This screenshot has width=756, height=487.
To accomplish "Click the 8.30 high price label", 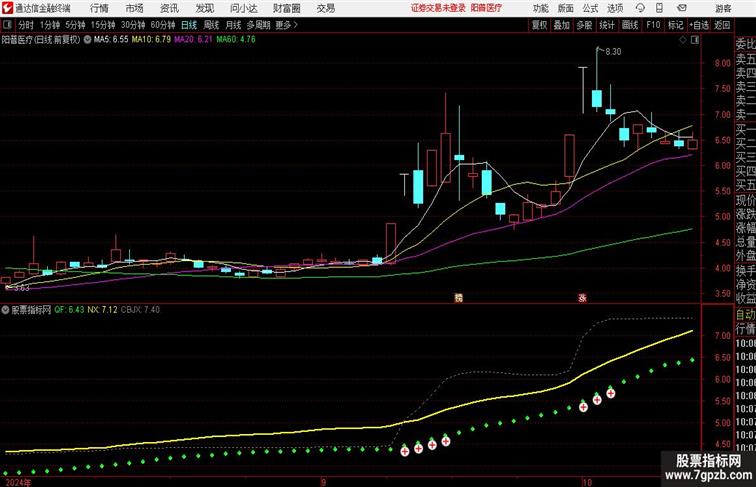I will pyautogui.click(x=613, y=52).
